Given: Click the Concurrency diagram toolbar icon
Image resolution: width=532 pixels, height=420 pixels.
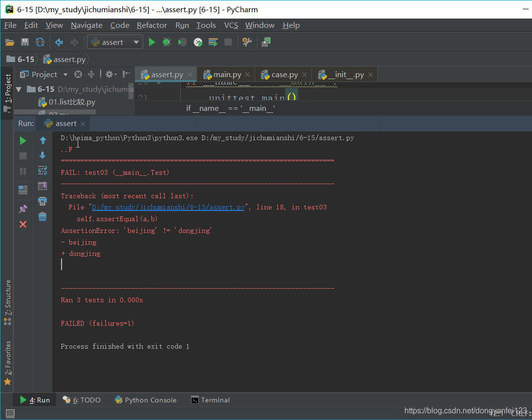Looking at the screenshot, I should (x=213, y=42).
